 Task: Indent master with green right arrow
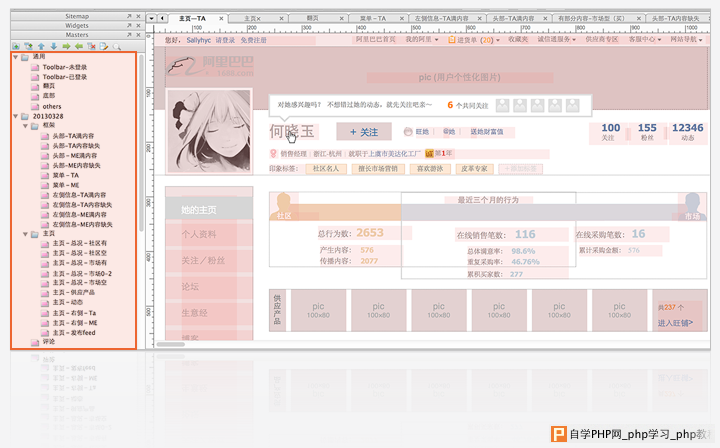click(66, 46)
